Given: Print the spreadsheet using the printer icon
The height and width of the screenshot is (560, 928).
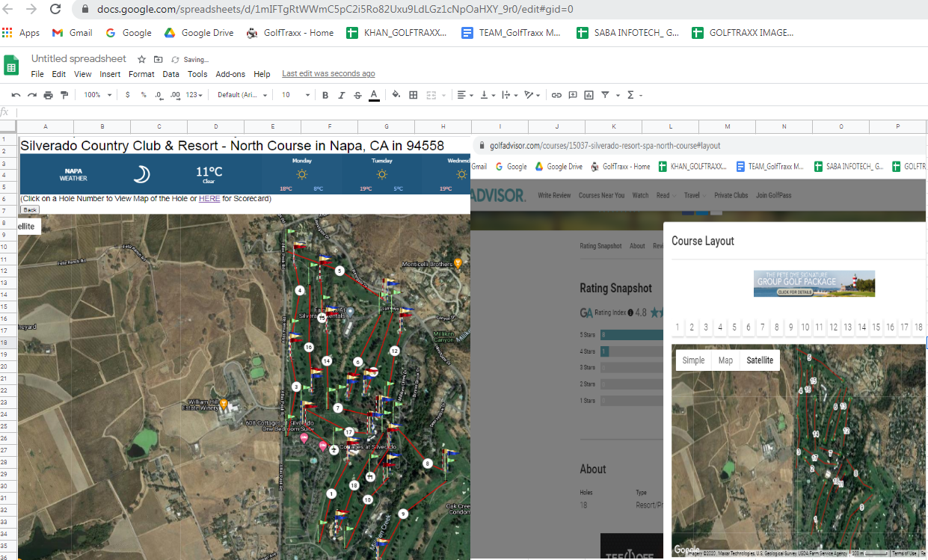Looking at the screenshot, I should pyautogui.click(x=48, y=95).
